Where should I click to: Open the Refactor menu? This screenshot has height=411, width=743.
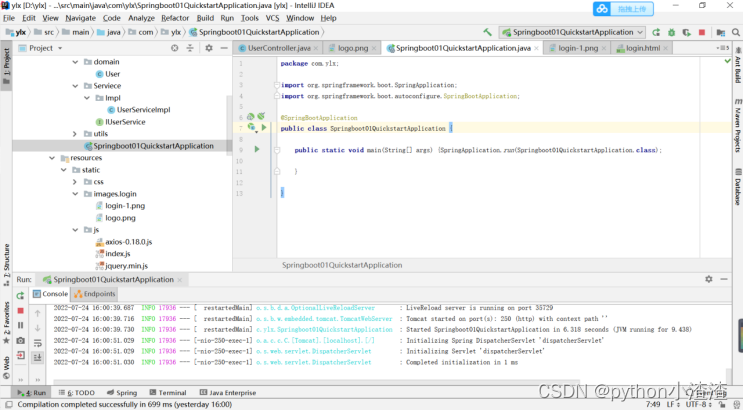175,18
